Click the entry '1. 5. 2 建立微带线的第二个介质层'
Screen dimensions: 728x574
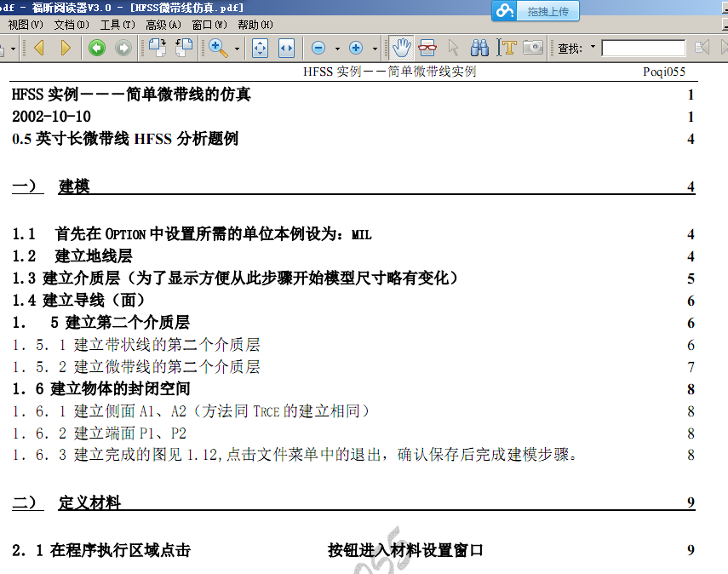click(x=136, y=366)
